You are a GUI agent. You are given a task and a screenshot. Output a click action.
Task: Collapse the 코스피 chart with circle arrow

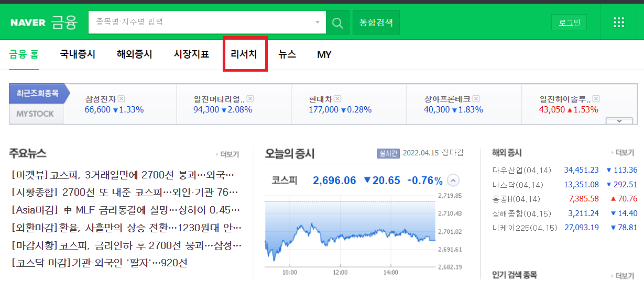pyautogui.click(x=454, y=181)
